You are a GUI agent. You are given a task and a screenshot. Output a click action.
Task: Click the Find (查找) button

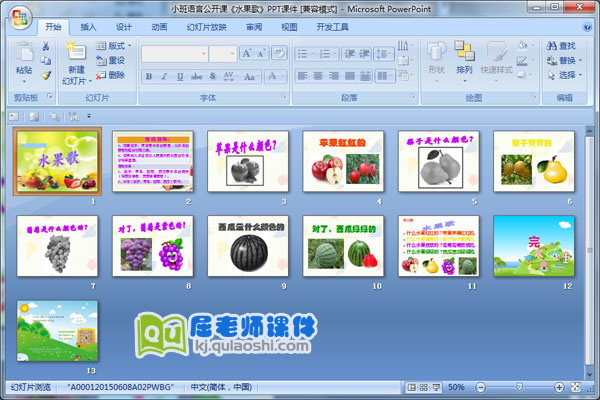(x=561, y=46)
